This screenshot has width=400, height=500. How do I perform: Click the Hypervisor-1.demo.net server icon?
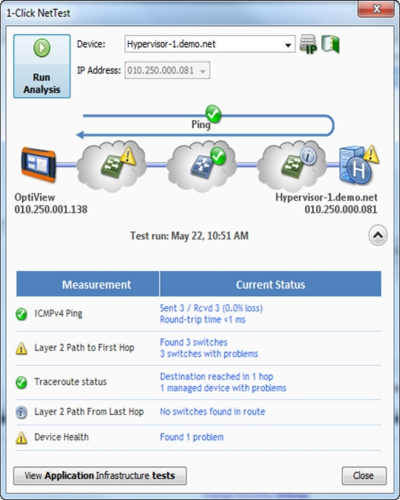point(357,165)
